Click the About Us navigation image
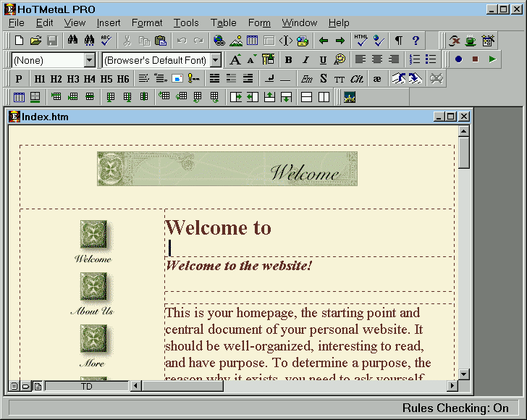This screenshot has height=420, width=527. pyautogui.click(x=93, y=287)
